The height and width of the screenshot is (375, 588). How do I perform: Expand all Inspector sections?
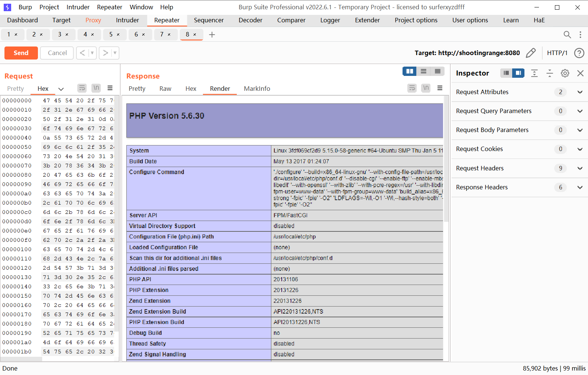tap(534, 73)
